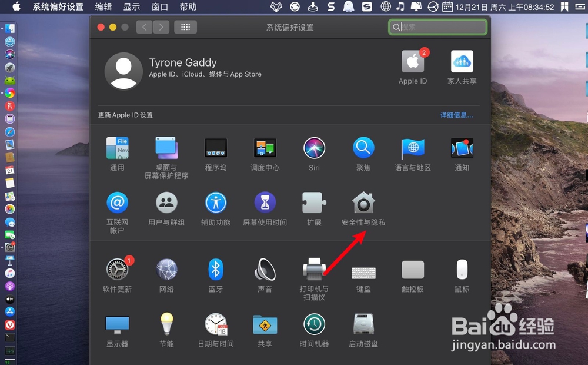Click the Tyrone Gaddy user avatar
Screen dimensions: 588x365
123,71
